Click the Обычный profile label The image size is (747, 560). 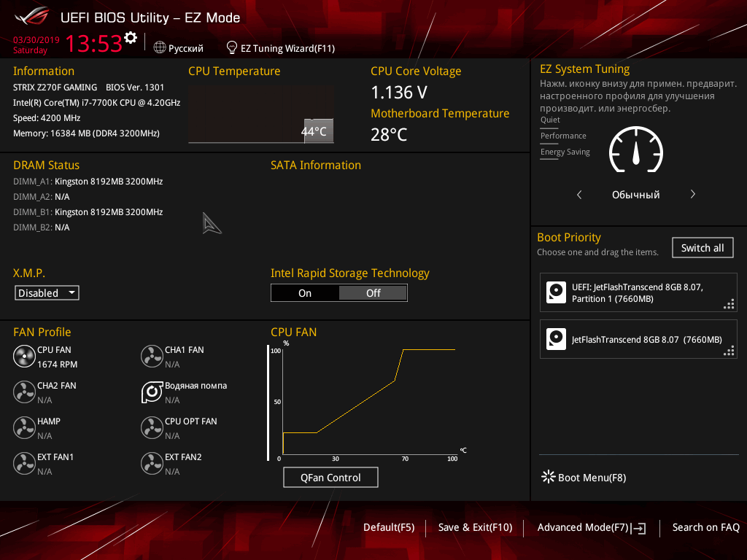pos(635,195)
